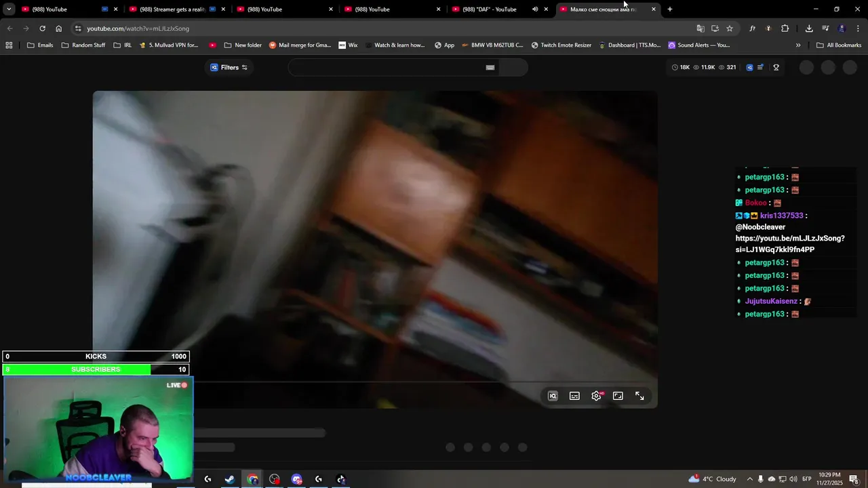
Task: Click the blue IQ icon in stats bar
Action: click(x=749, y=67)
